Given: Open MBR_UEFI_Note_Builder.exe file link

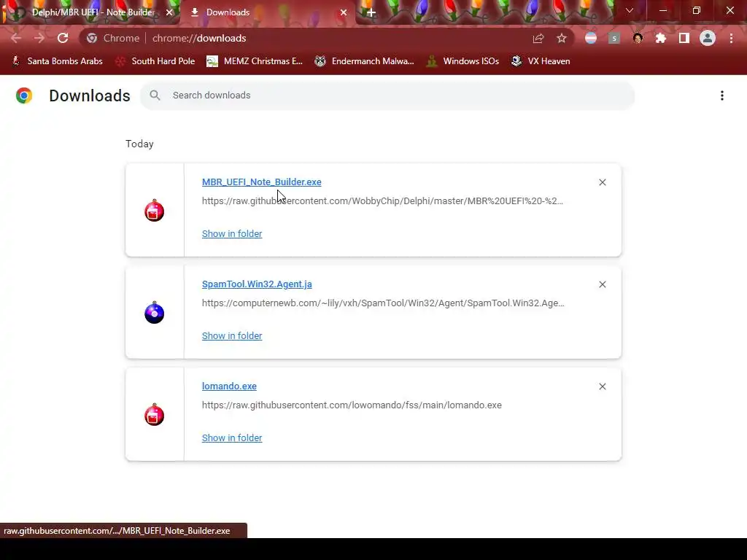Looking at the screenshot, I should tap(262, 182).
